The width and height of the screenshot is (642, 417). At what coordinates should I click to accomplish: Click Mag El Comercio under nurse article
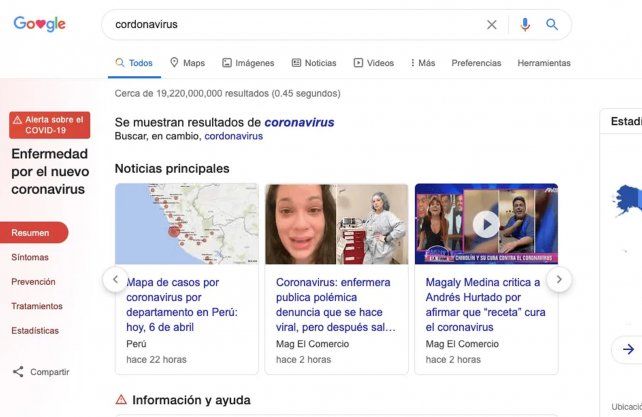click(x=312, y=344)
